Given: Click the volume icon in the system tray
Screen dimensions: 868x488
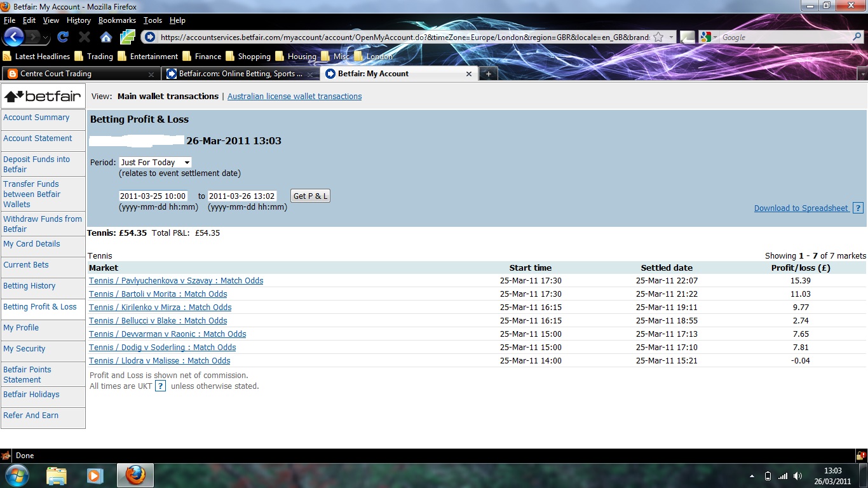Looking at the screenshot, I should [x=798, y=476].
